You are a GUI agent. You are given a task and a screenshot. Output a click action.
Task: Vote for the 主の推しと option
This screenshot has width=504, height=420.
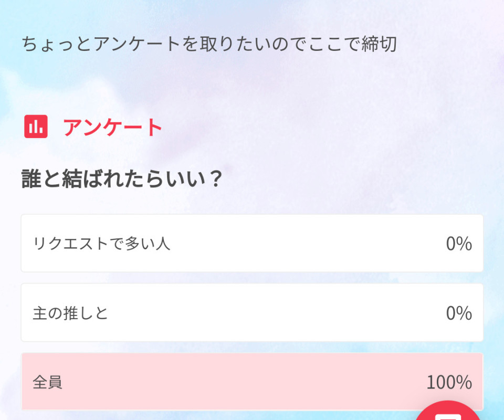point(252,313)
